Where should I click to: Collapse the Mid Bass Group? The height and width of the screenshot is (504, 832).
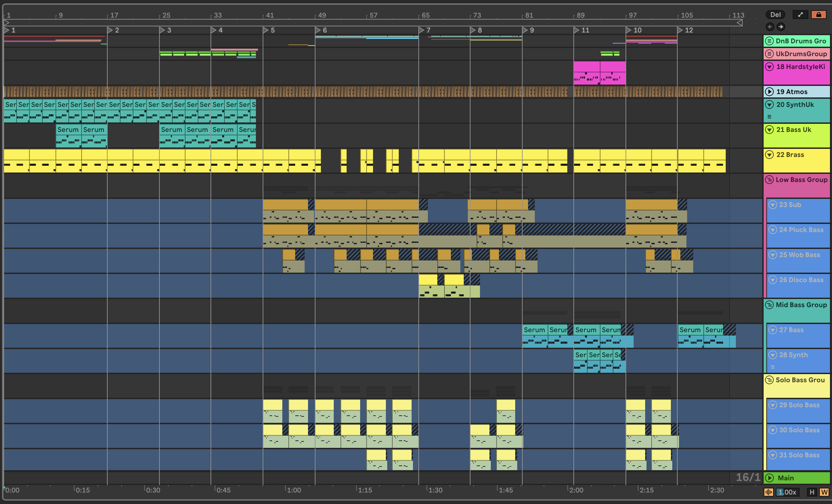point(769,305)
